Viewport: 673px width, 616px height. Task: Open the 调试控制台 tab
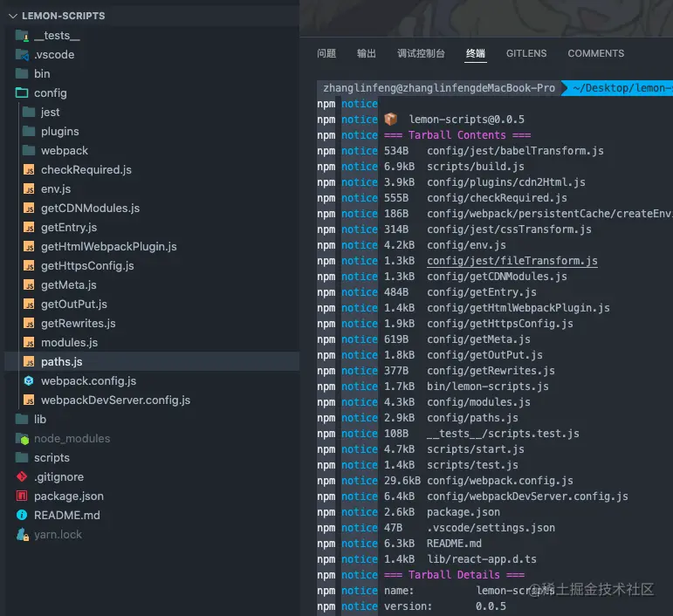[x=421, y=53]
